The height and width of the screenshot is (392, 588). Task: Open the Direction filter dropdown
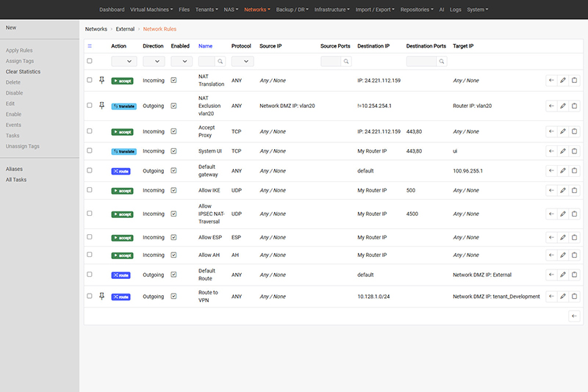(x=154, y=62)
